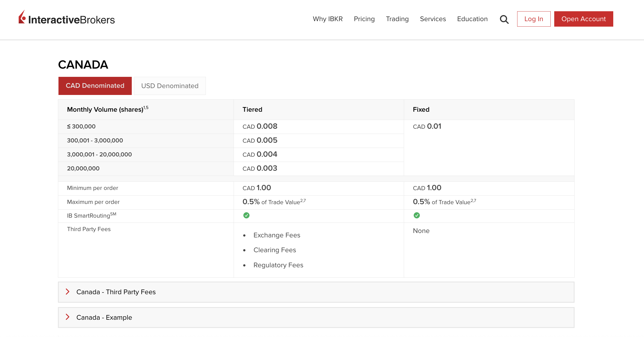Click the Log In button
The image size is (644, 337).
534,19
